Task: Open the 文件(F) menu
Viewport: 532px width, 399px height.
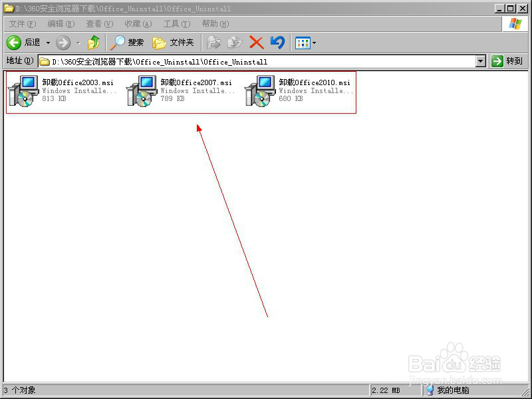Action: [x=23, y=24]
